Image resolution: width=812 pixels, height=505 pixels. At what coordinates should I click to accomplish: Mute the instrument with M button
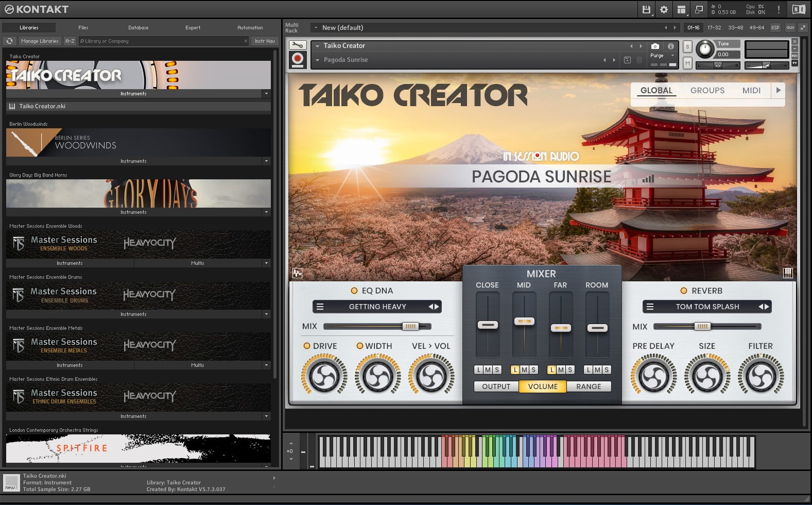687,63
